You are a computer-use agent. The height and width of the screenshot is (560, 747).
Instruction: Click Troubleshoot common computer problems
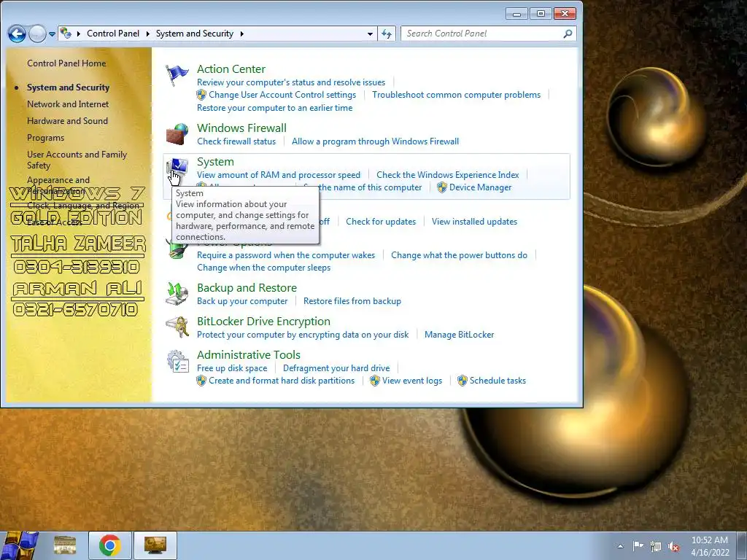[457, 95]
